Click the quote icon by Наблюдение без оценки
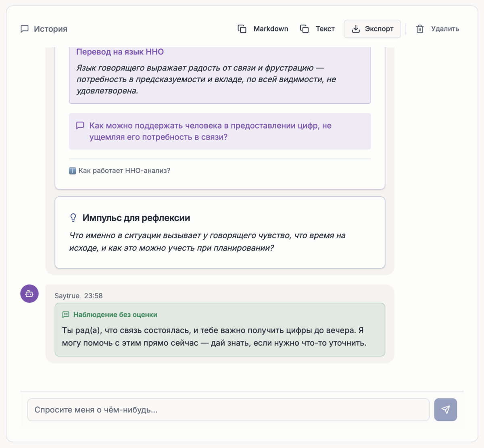 pyautogui.click(x=66, y=315)
